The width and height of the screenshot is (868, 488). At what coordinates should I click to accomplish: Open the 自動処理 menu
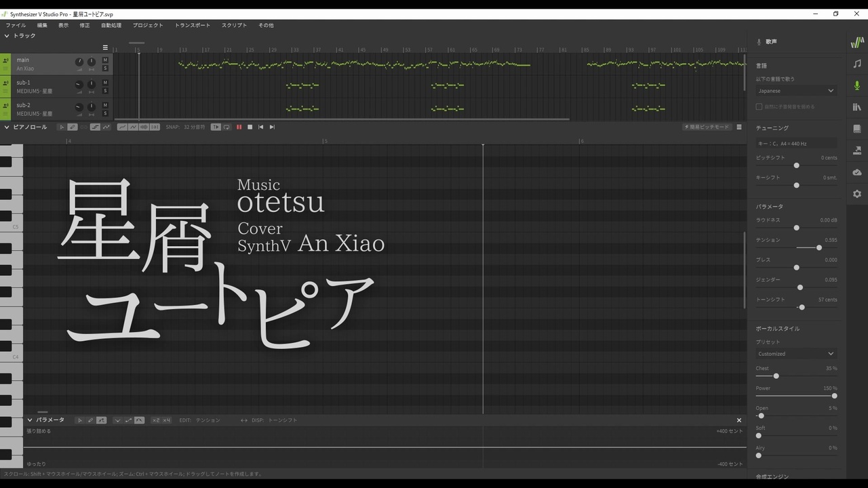[x=111, y=25]
